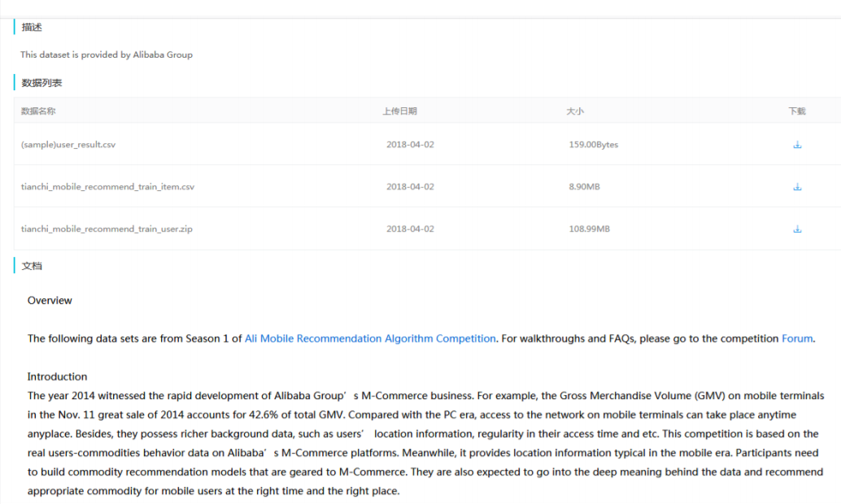Click the 下载 column header
This screenshot has height=504, width=841.
[x=797, y=111]
